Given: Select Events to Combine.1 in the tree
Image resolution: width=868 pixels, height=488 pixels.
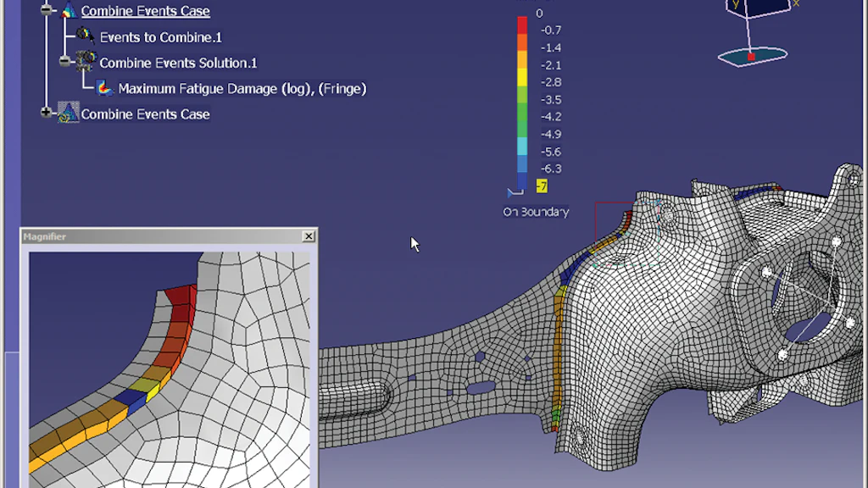Looking at the screenshot, I should pos(160,37).
